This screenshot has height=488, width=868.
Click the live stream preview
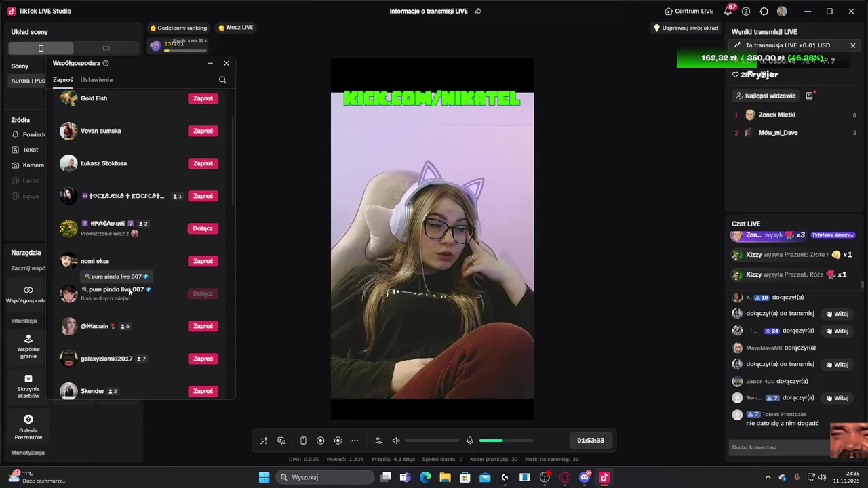click(432, 239)
